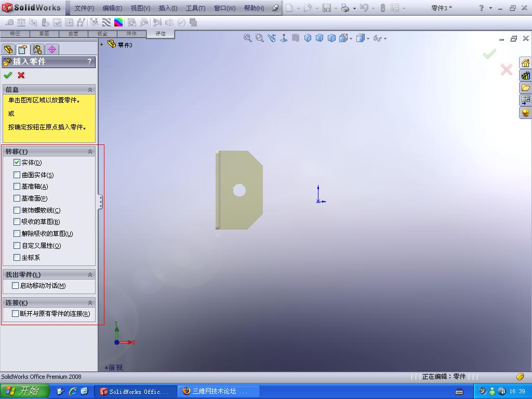Expand the 零件3 flyout tree node
This screenshot has width=532, height=399.
tap(101, 44)
